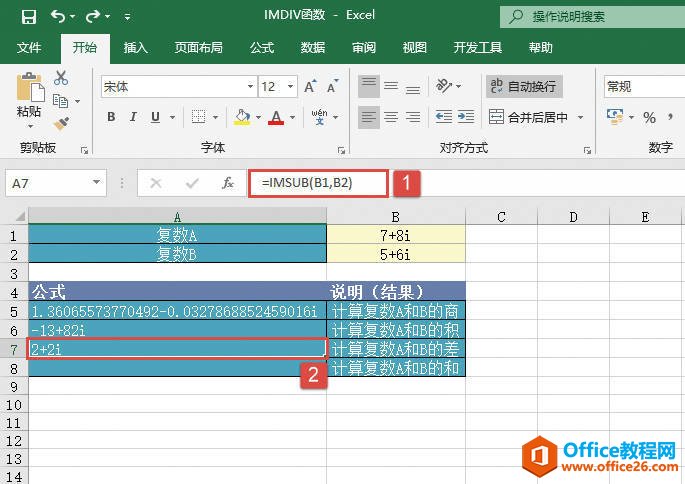Screen dimensions: 685x484
Task: Click the Percent Style icon
Action: point(650,117)
